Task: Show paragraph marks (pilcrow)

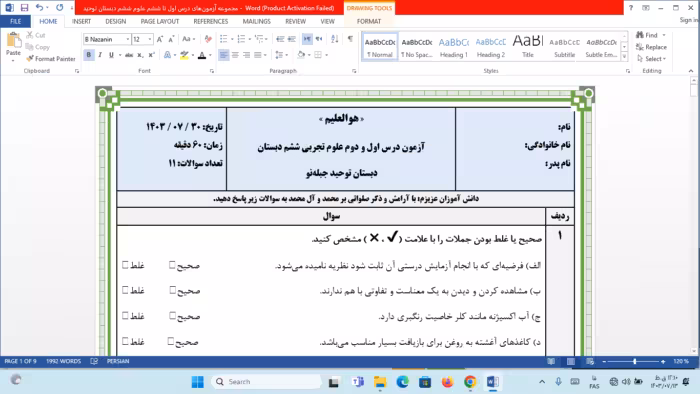Action: coord(350,39)
